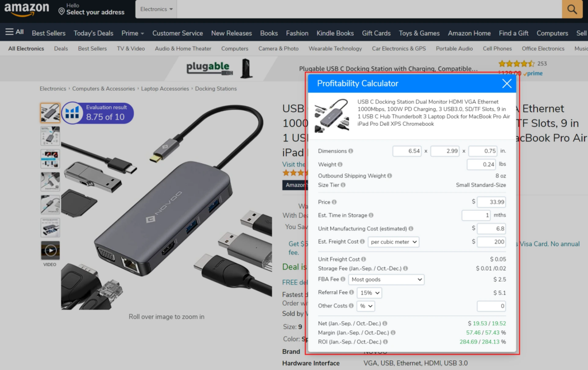Image resolution: width=588 pixels, height=370 pixels.
Task: Click info icon beside Net row
Action: coord(385,323)
